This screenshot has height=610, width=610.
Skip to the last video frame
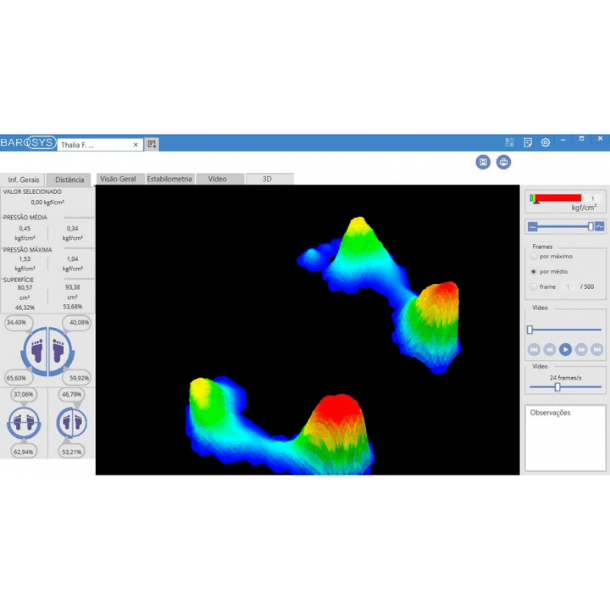pos(597,349)
